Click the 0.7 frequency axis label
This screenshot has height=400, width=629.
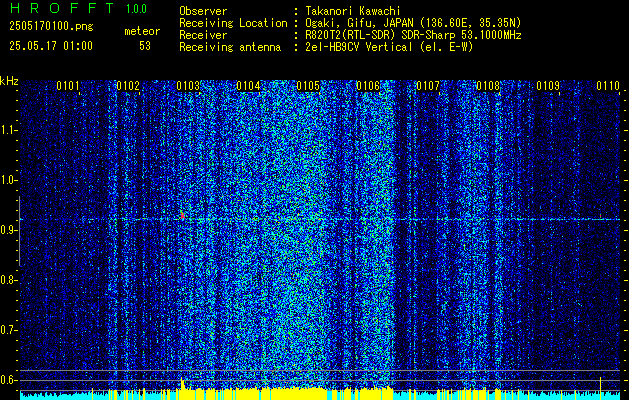pyautogui.click(x=8, y=330)
